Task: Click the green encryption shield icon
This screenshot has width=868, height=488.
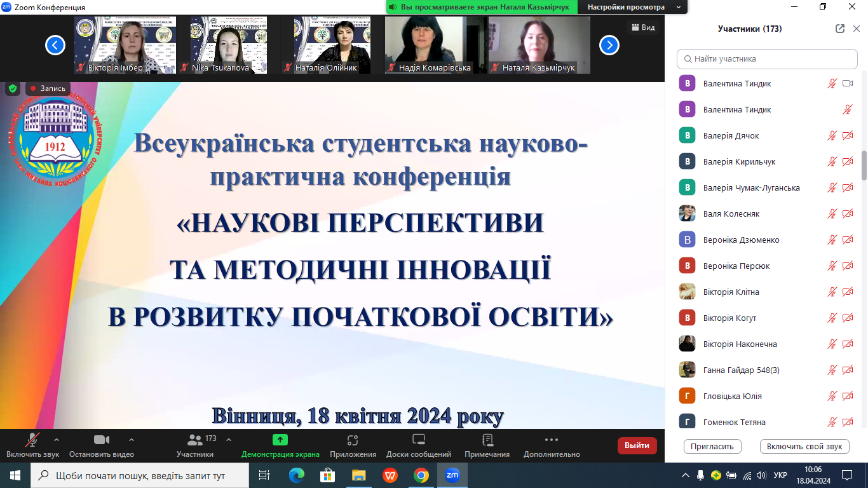Action: tap(13, 88)
